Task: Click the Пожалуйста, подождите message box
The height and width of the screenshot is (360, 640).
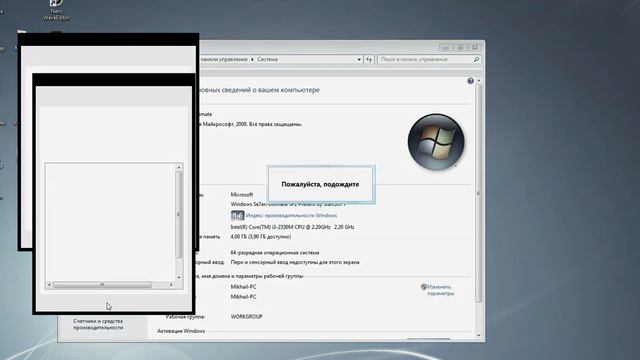Action: pyautogui.click(x=321, y=184)
